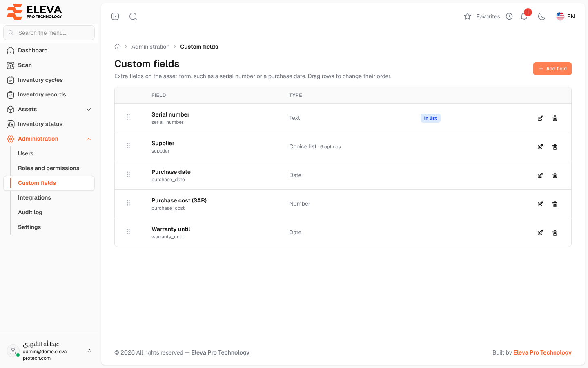The height and width of the screenshot is (368, 588).
Task: Expand the Assets menu chevron
Action: coord(89,110)
